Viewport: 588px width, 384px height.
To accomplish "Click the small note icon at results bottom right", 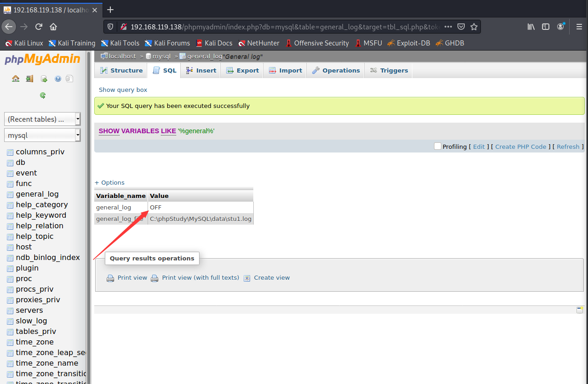I will 580,310.
